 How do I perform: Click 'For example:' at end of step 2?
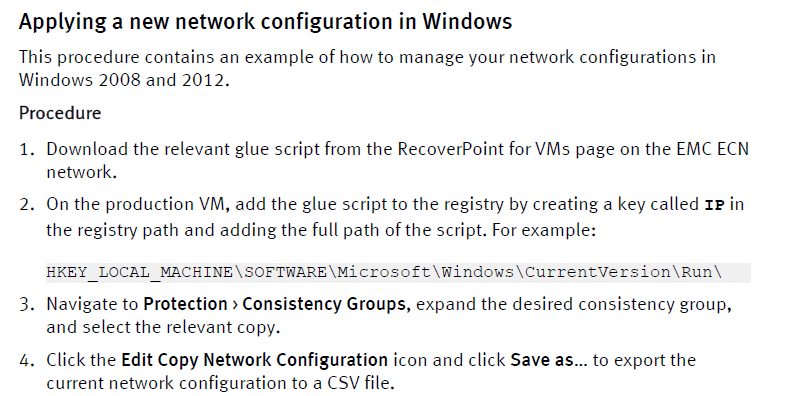(543, 229)
